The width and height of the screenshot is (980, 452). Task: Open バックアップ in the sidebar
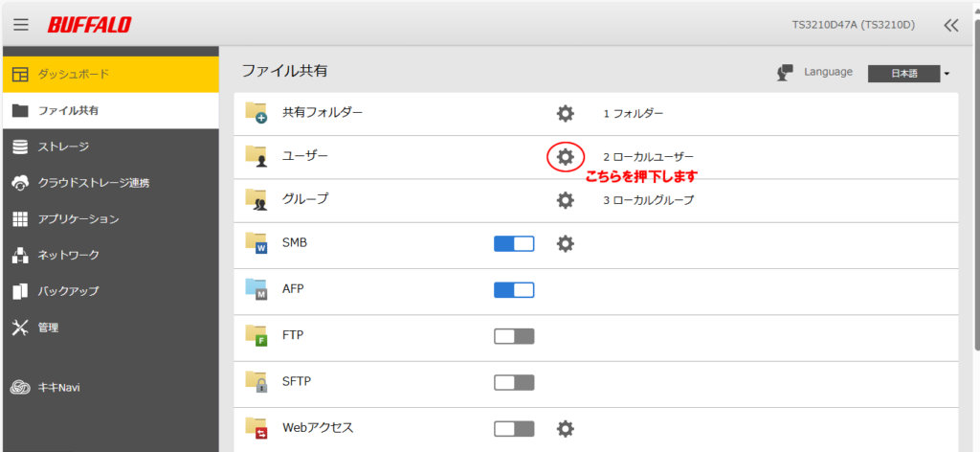(x=111, y=291)
